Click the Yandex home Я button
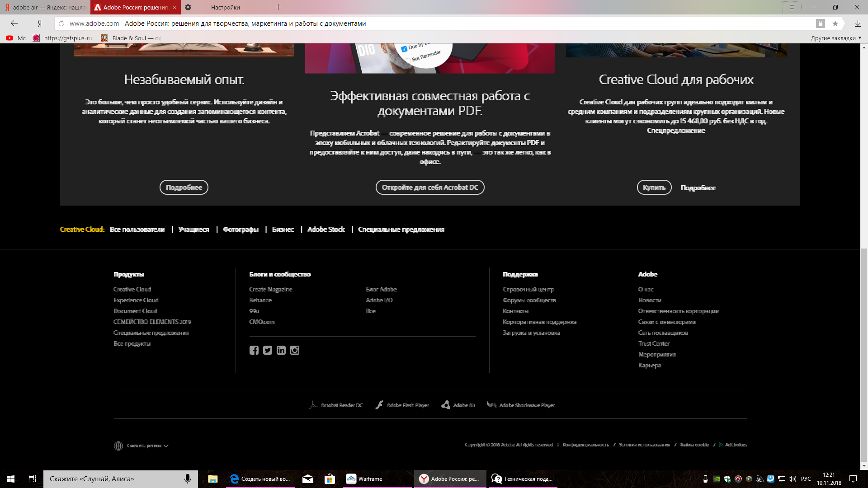This screenshot has height=488, width=868. point(40,23)
